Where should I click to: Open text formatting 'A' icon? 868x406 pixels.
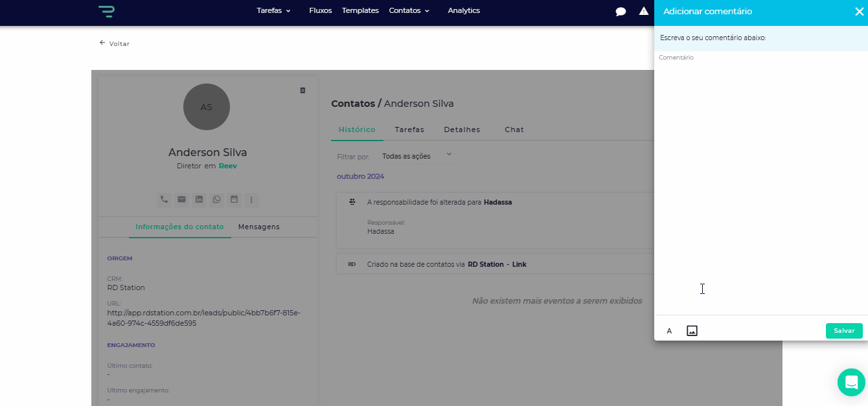[669, 331]
